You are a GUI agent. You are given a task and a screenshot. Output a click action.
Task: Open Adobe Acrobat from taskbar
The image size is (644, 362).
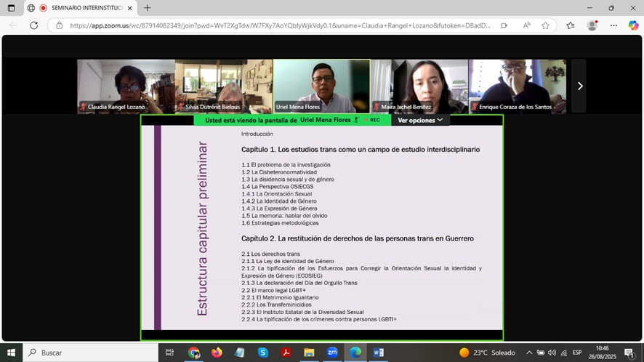point(286,353)
